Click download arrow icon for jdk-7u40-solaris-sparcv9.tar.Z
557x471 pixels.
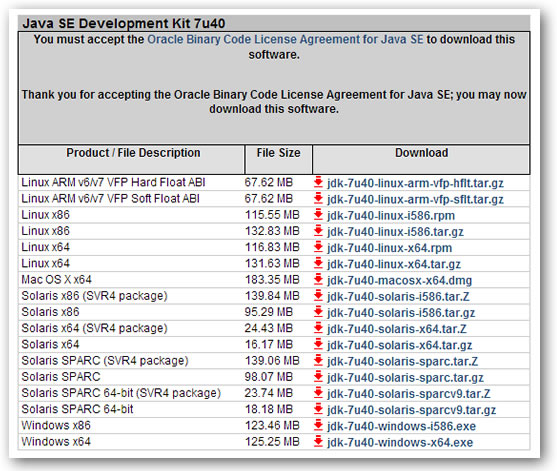(318, 393)
